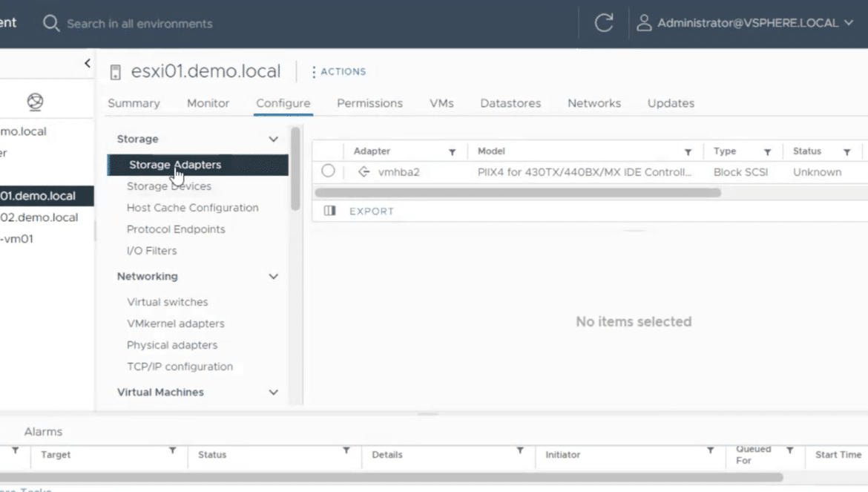The height and width of the screenshot is (492, 868).
Task: Select Storage Adapters in the menu
Action: (197, 165)
